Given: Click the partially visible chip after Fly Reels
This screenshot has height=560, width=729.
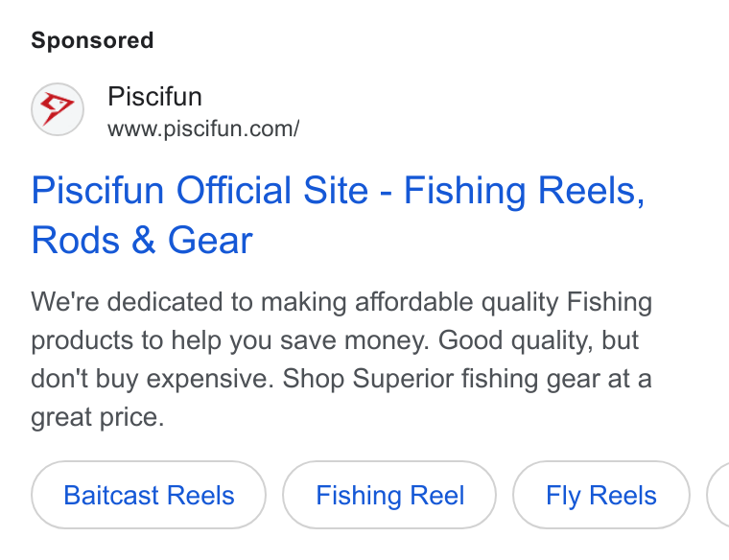Looking at the screenshot, I should click(717, 495).
